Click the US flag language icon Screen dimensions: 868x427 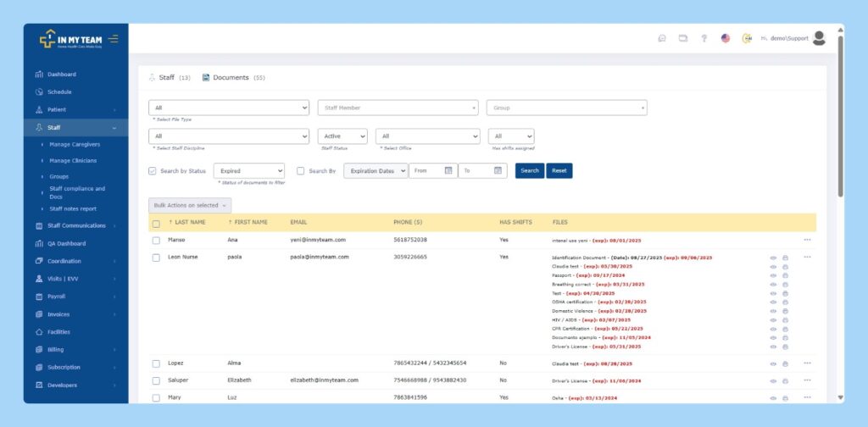726,38
